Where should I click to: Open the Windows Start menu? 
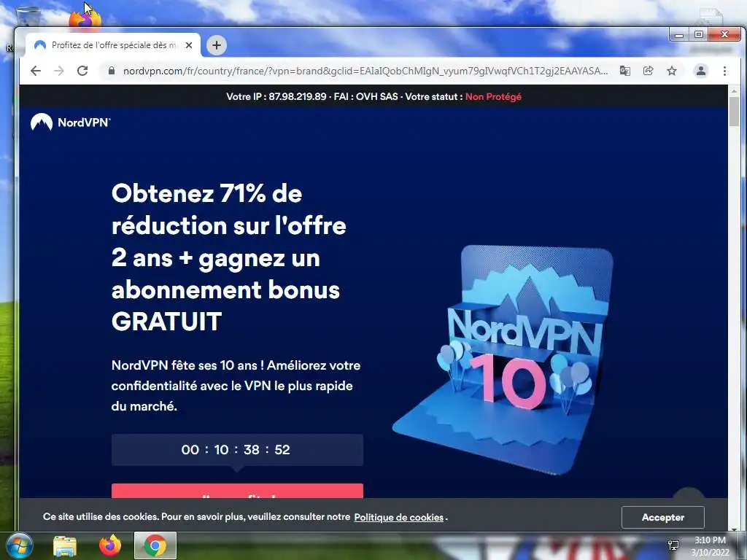[20, 545]
